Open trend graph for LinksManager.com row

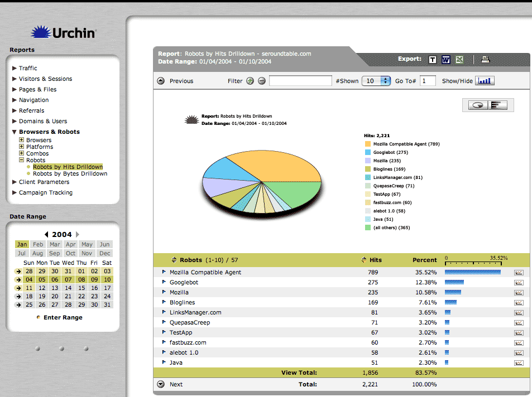519,313
